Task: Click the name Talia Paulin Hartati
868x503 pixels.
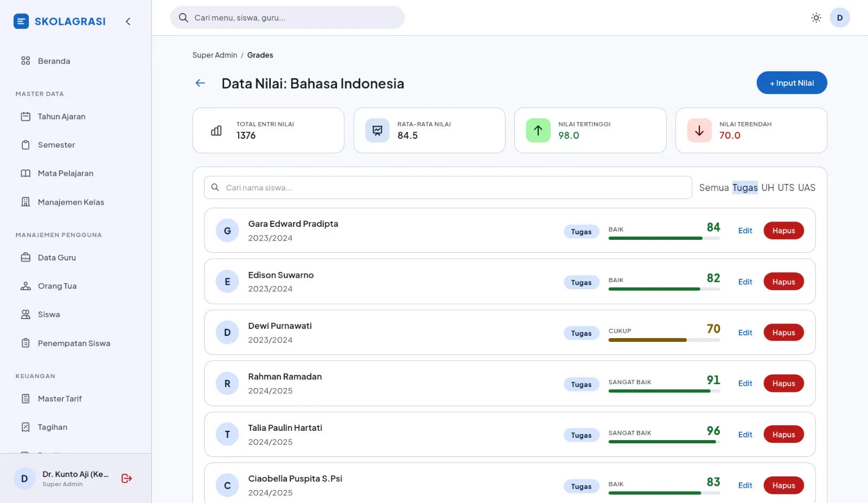Action: (285, 428)
